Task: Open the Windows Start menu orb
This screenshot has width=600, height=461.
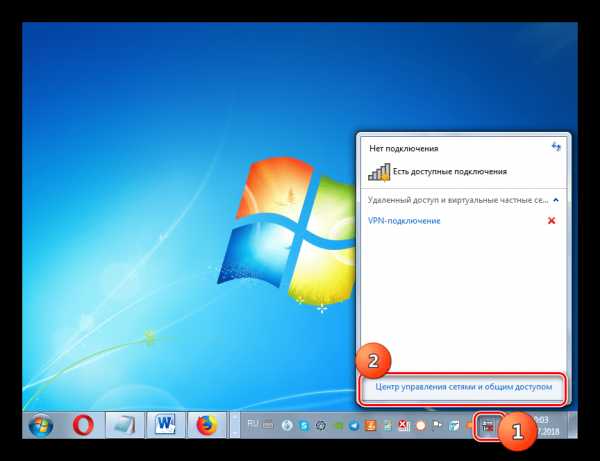Action: (x=41, y=425)
